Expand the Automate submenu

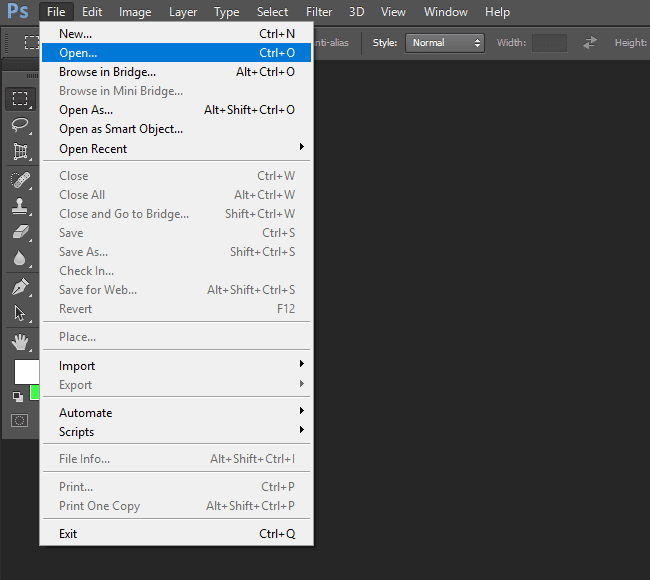176,413
